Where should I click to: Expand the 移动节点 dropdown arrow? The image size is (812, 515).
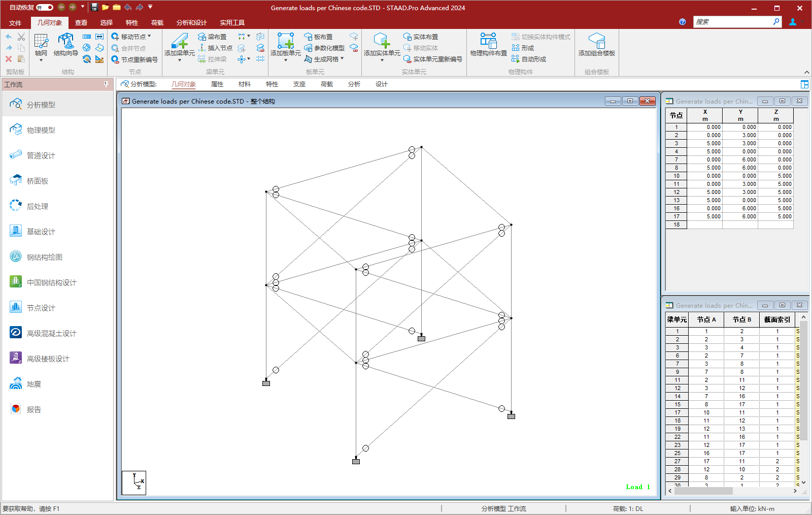(149, 36)
